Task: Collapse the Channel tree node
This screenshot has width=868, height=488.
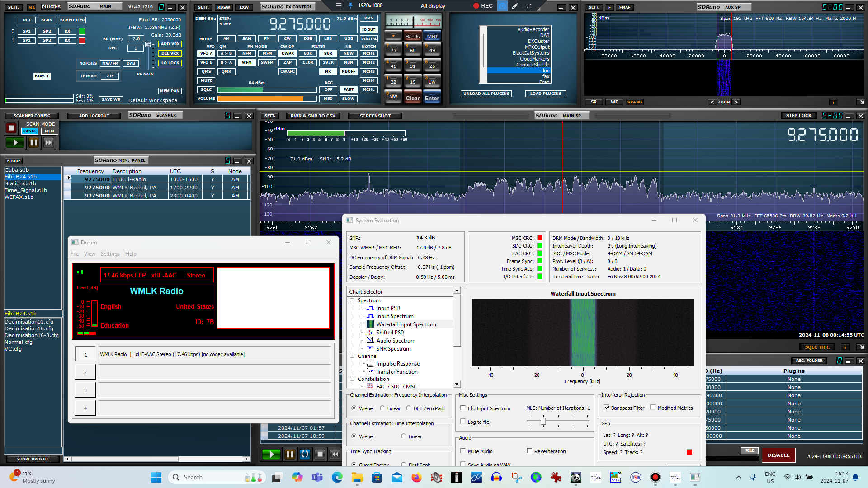Action: tap(352, 356)
